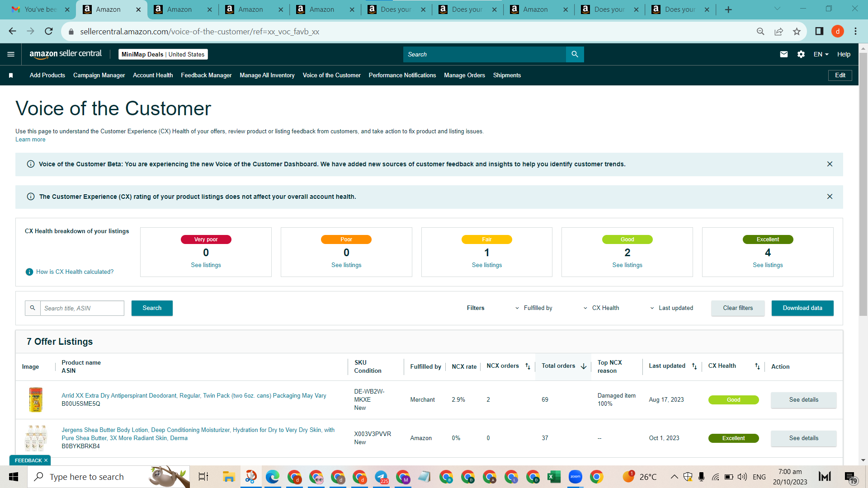Expand the EN language dropdown
Screen dimensions: 868x488
pyautogui.click(x=821, y=54)
